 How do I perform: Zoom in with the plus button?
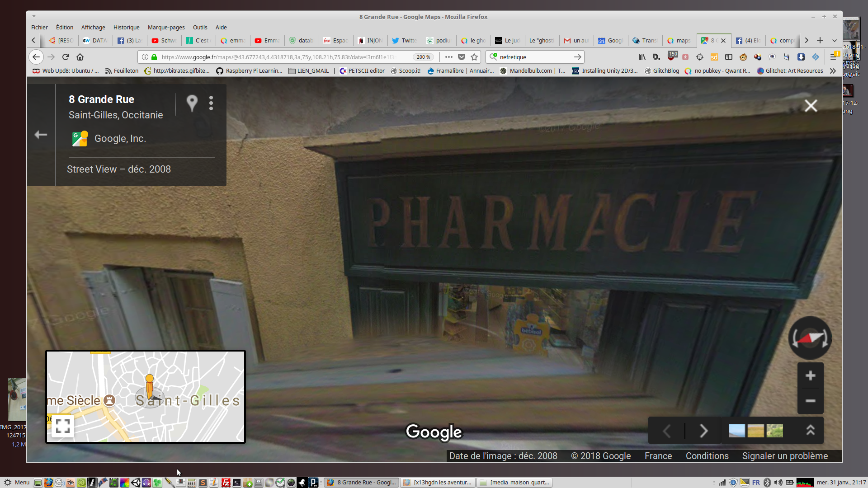[810, 375]
